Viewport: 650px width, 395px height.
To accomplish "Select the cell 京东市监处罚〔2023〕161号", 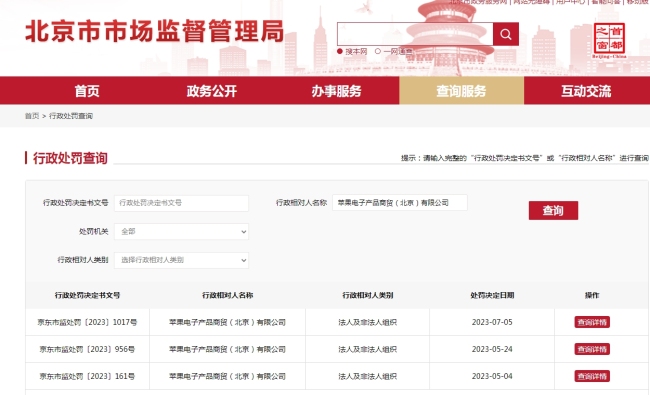I will pos(87,376).
